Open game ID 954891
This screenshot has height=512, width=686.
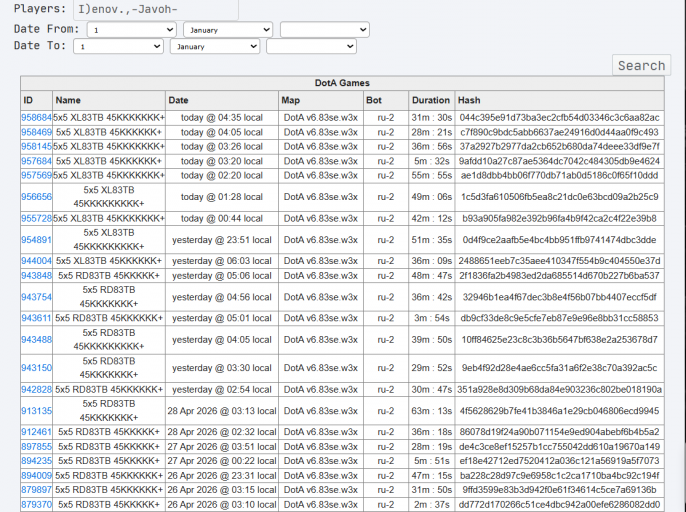click(x=36, y=240)
